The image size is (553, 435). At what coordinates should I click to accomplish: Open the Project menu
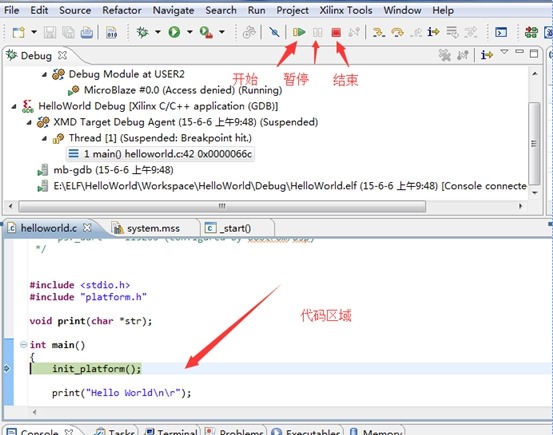[292, 10]
